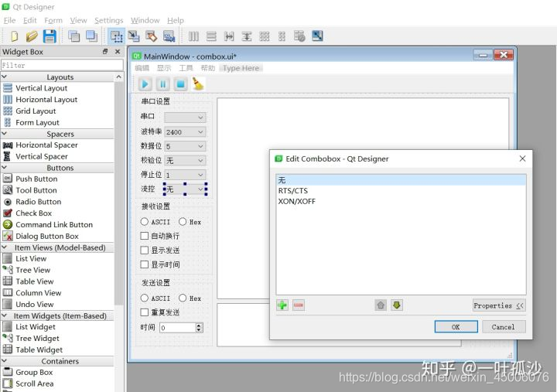Remove selected item with red minus
This screenshot has width=557, height=392.
pyautogui.click(x=299, y=305)
